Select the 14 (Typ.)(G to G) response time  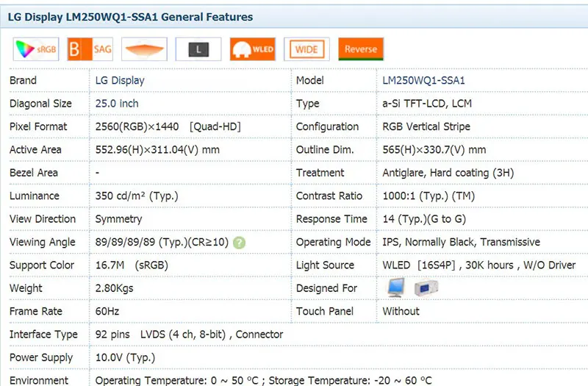pyautogui.click(x=424, y=219)
